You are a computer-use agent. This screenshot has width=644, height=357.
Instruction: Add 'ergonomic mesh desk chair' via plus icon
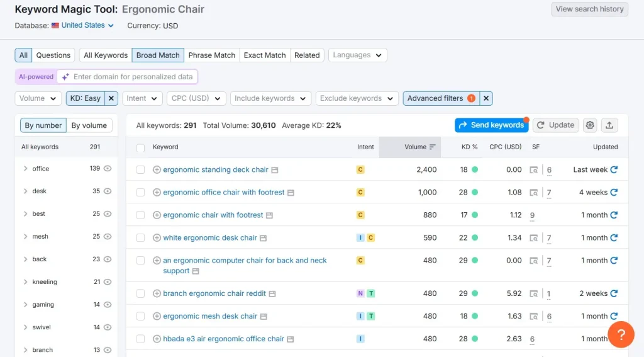tap(157, 316)
